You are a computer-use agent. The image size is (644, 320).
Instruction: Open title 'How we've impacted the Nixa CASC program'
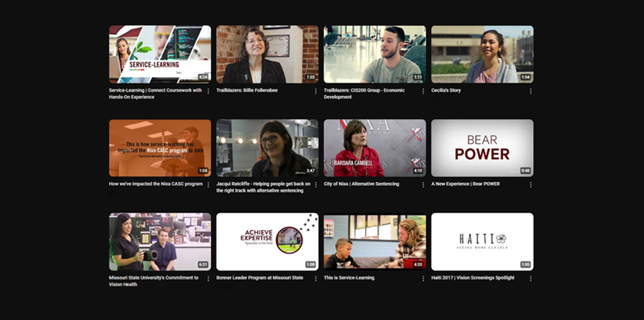point(156,184)
